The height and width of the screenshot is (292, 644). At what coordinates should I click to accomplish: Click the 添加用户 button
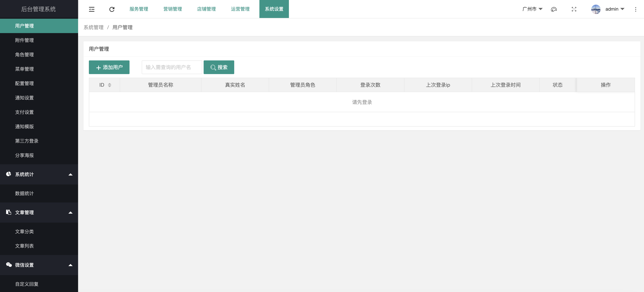pos(109,67)
